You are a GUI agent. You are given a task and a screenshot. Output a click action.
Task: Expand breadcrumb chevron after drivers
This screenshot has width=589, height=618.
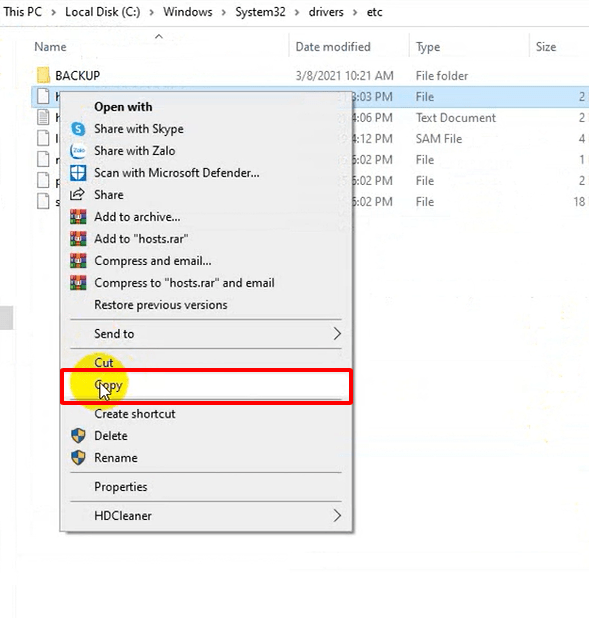tap(355, 12)
